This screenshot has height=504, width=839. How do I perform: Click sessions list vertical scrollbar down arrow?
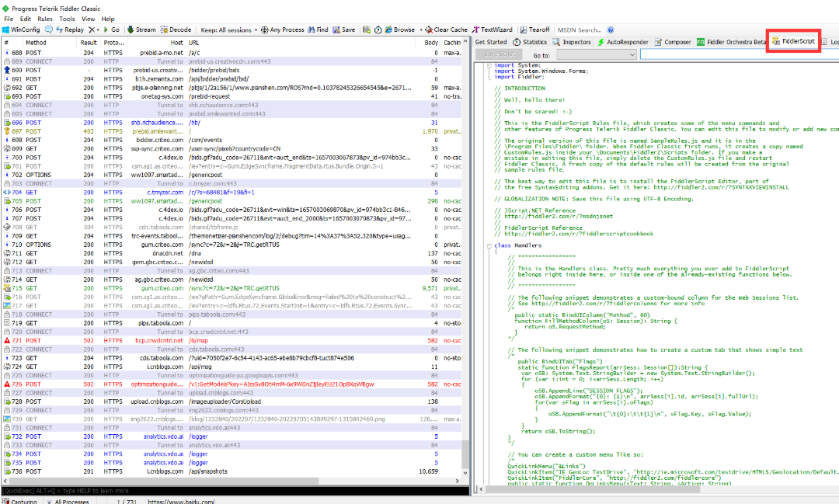(465, 473)
